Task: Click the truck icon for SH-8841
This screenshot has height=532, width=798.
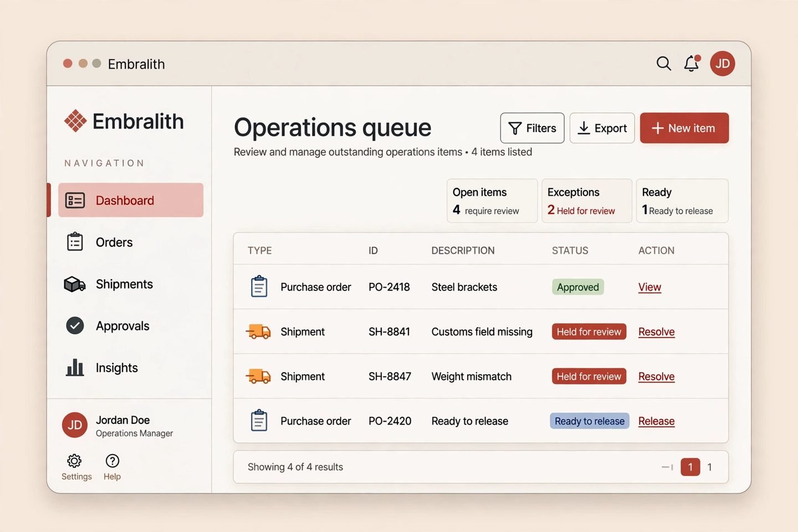Action: (258, 331)
